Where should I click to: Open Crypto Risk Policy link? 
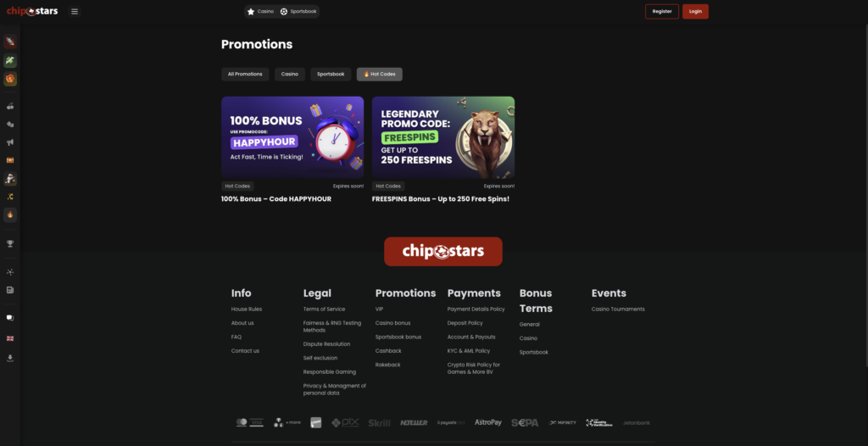click(x=474, y=368)
